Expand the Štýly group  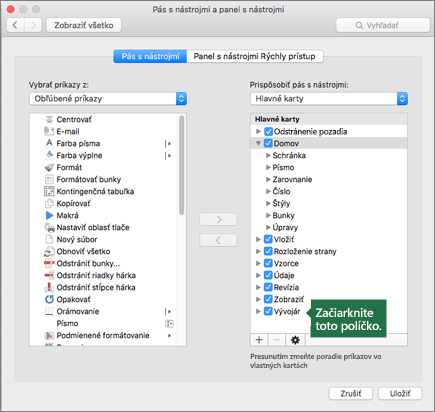pyautogui.click(x=268, y=203)
